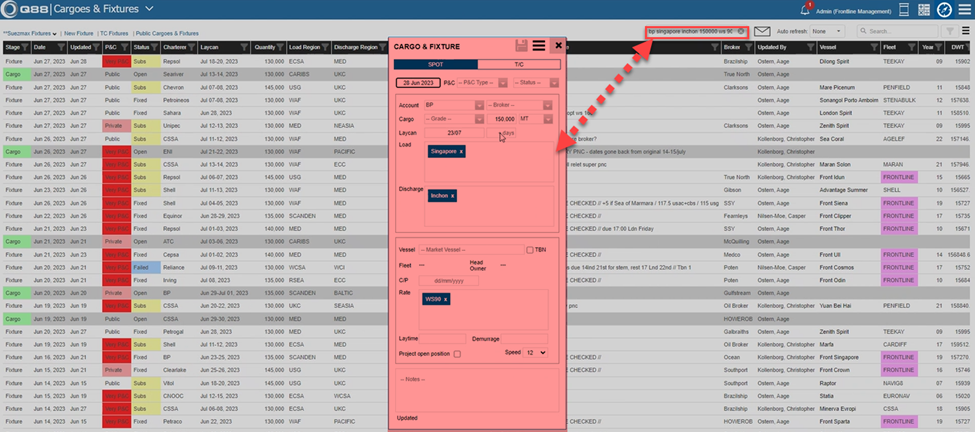Switch the form to T/C mode
The height and width of the screenshot is (432, 975).
click(x=519, y=64)
